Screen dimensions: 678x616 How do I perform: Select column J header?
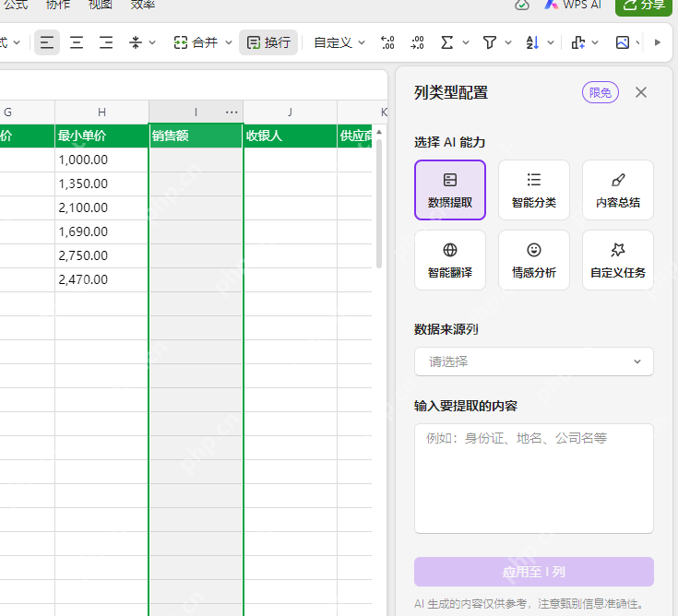pyautogui.click(x=290, y=113)
